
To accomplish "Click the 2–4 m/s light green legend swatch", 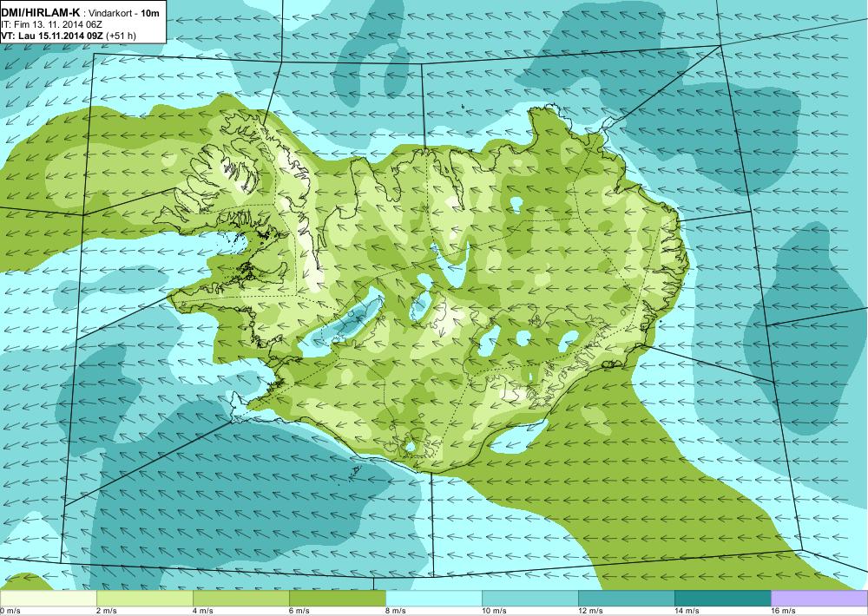I will pos(144,599).
